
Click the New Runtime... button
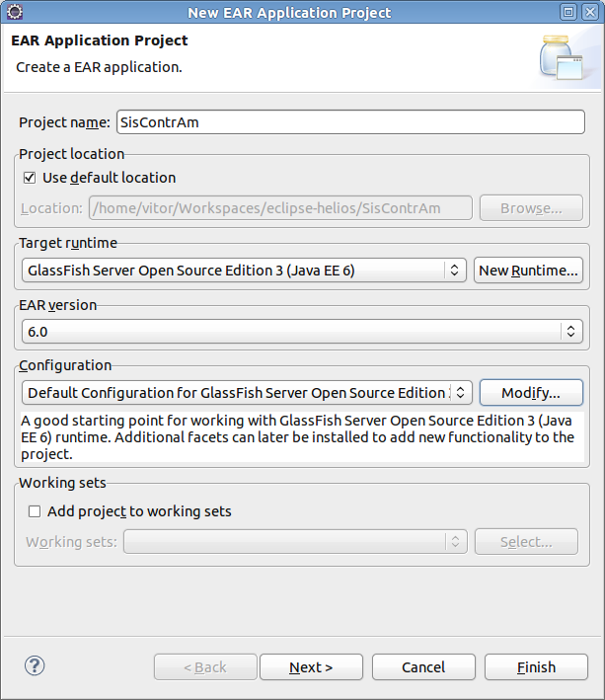(x=528, y=271)
